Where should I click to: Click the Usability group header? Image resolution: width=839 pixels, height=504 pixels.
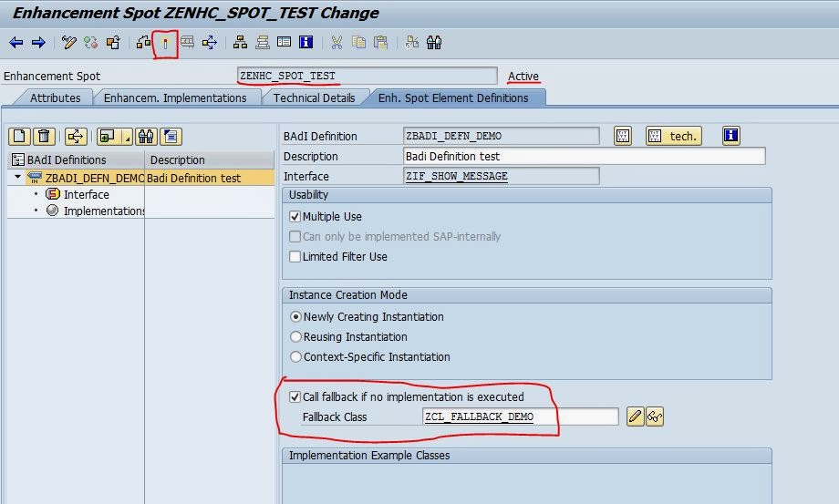tap(526, 194)
